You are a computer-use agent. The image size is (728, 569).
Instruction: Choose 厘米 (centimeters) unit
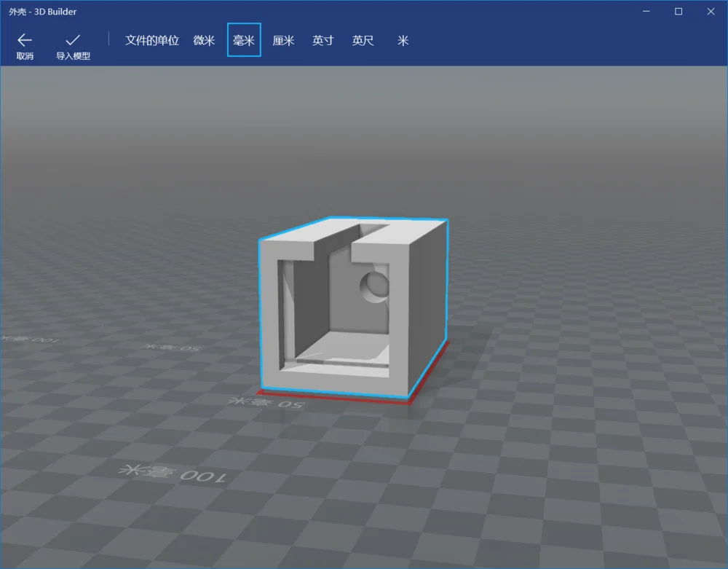tap(284, 40)
